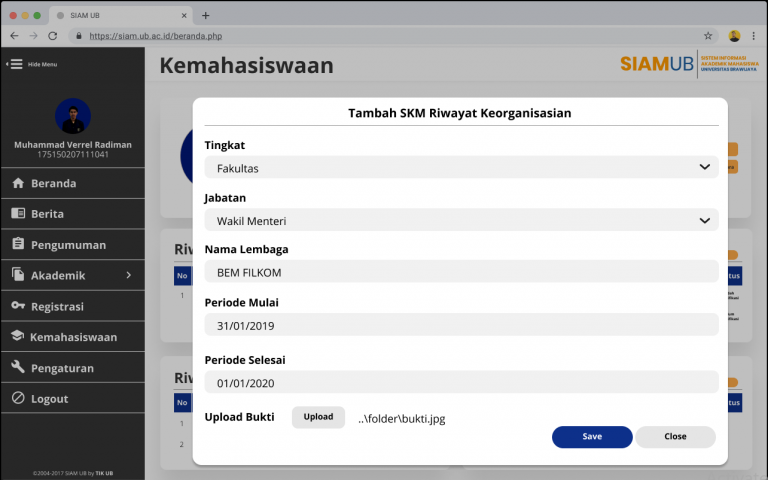Open Chrome three-dot menu
This screenshot has width=768, height=480.
753,36
